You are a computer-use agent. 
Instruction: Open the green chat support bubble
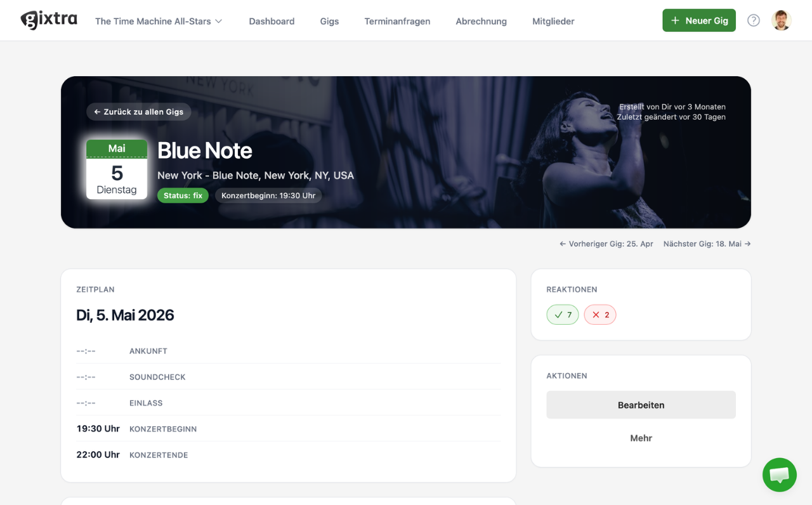click(779, 475)
